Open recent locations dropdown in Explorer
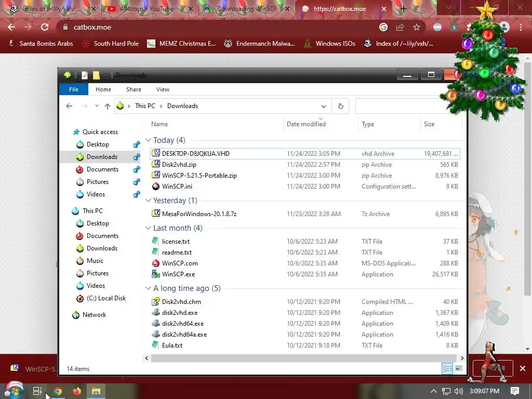 tap(97, 106)
